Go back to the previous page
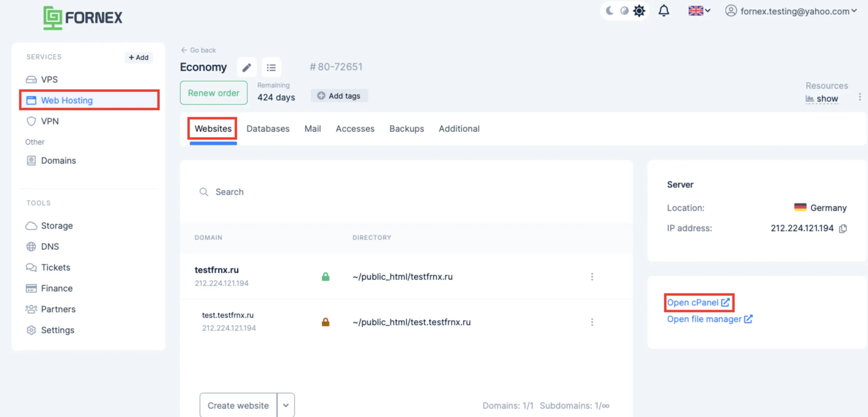Screen dimensions: 868x417 point(198,50)
